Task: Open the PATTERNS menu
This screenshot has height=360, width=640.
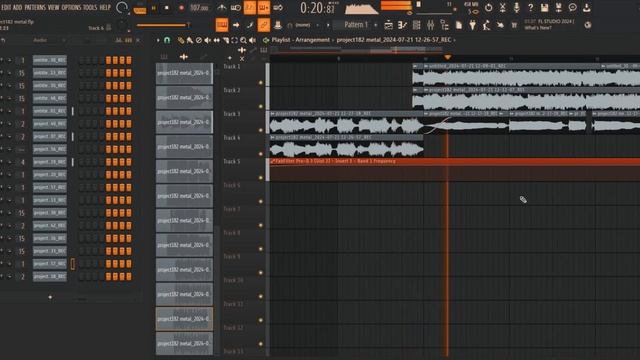Action: (35, 7)
